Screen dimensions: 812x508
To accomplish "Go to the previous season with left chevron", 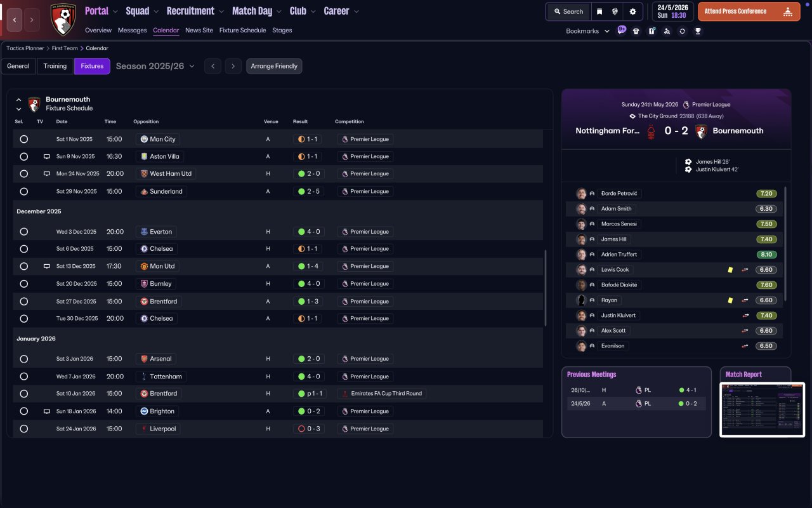I will click(x=213, y=66).
